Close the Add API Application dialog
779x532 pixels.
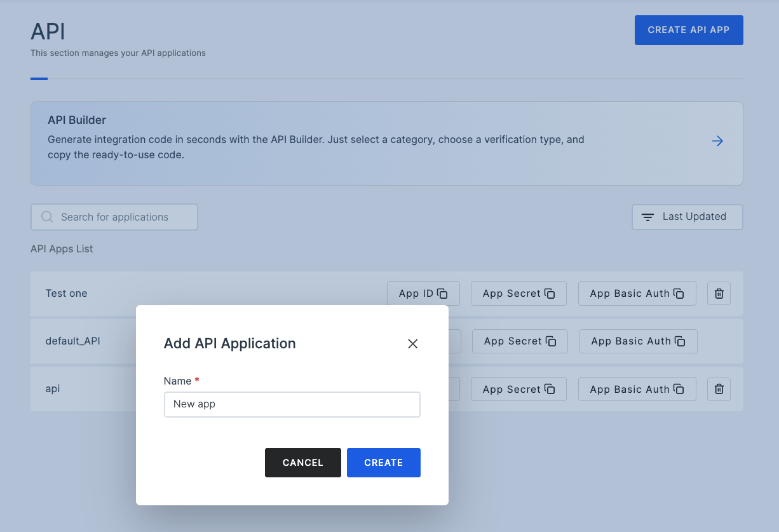(x=412, y=344)
